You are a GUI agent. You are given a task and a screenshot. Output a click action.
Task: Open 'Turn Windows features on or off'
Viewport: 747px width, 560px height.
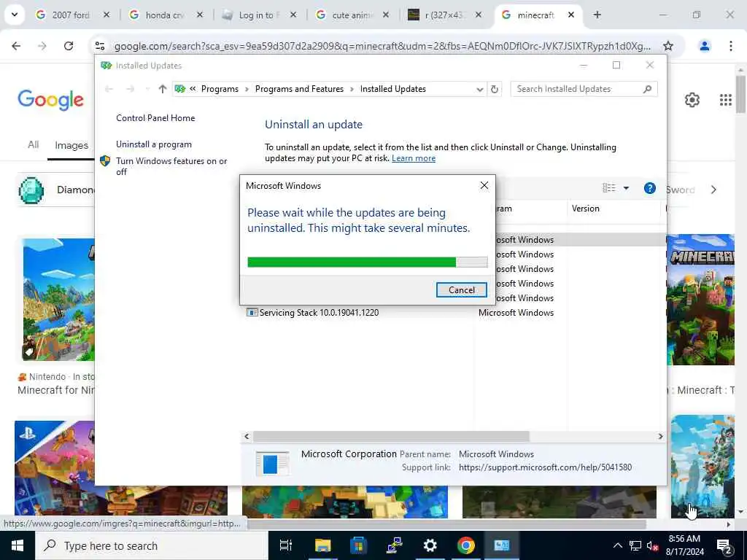171,166
